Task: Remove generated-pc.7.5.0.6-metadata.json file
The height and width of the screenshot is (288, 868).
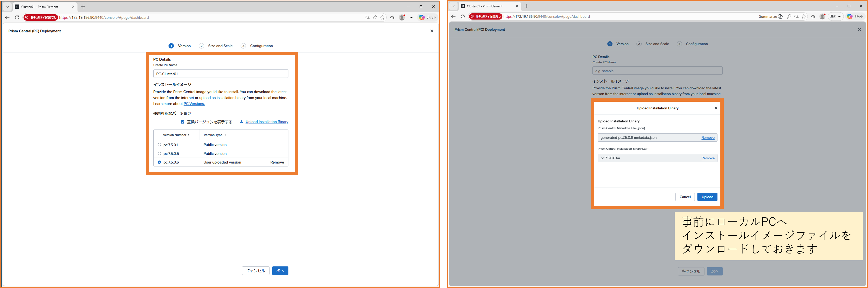Action: (708, 137)
